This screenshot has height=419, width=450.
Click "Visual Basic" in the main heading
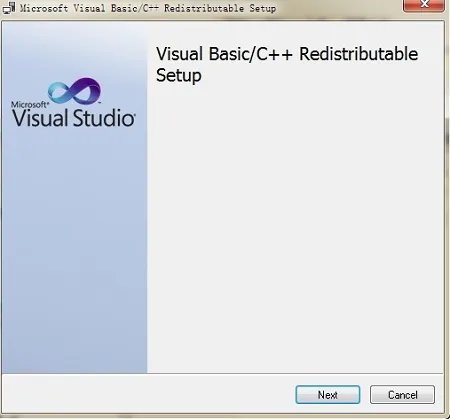(203, 54)
